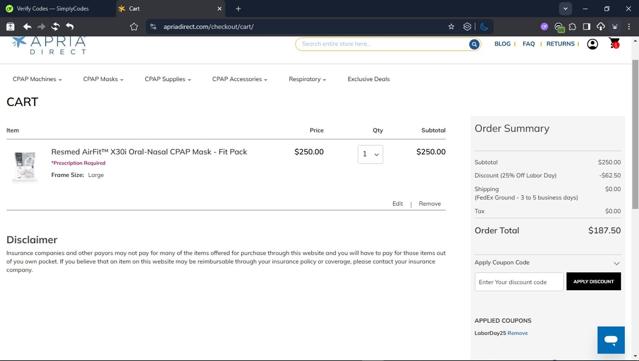Reload the page with refresh icon
The height and width of the screenshot is (361, 639).
point(55,26)
